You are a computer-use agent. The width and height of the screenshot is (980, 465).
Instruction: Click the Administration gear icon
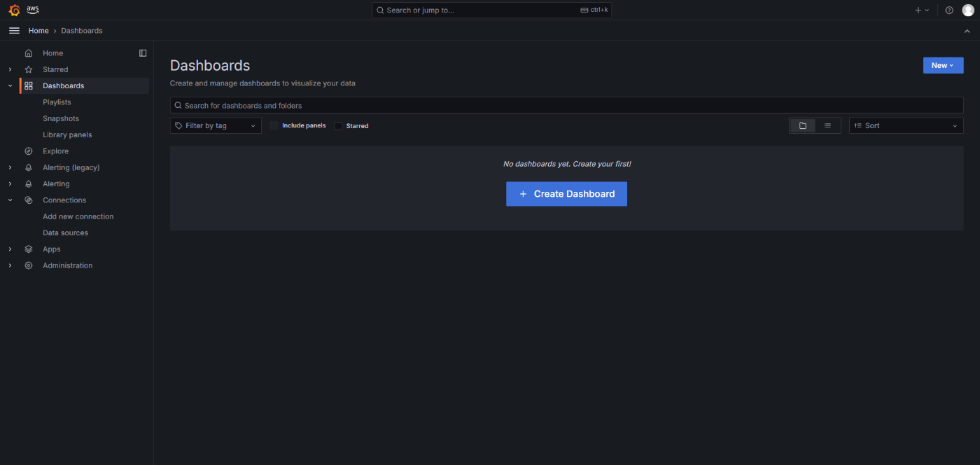[29, 265]
